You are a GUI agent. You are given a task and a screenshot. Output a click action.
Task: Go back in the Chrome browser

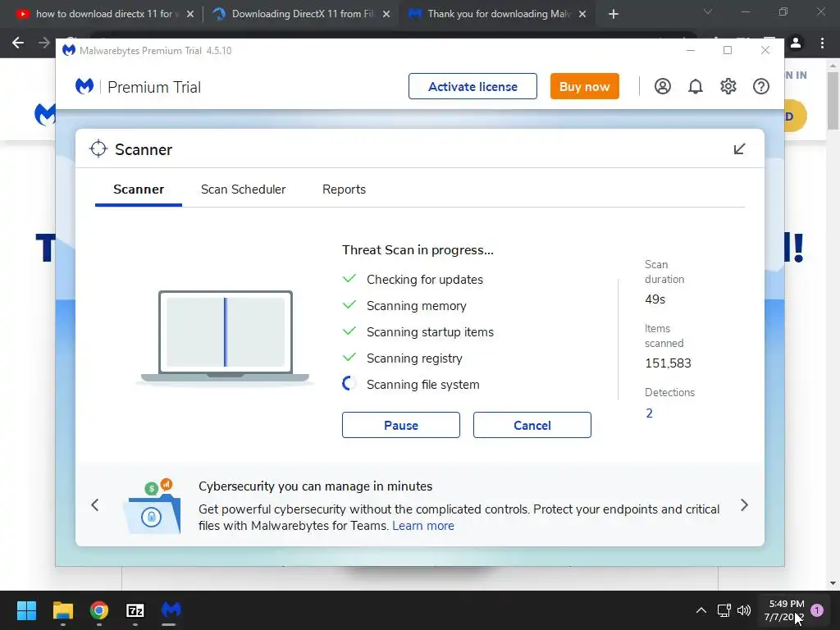18,43
